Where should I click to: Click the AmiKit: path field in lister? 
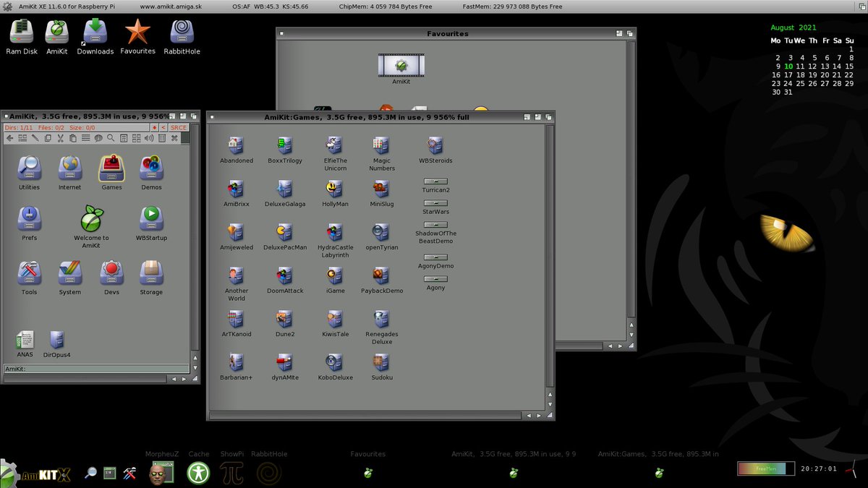coord(96,369)
